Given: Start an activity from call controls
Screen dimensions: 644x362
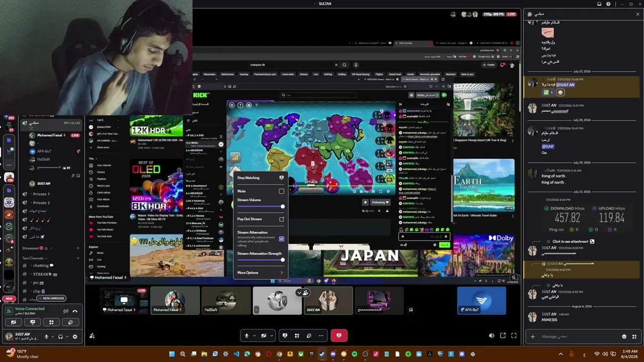Looking at the screenshot, I should point(297,336).
